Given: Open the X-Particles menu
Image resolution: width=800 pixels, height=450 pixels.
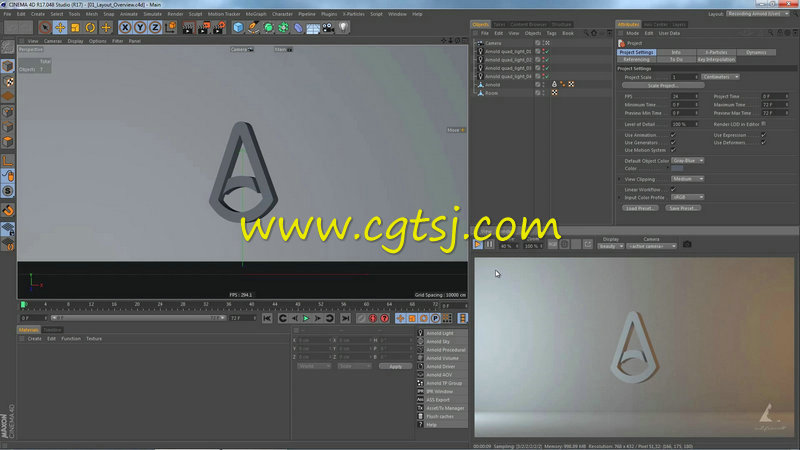Looking at the screenshot, I should tap(354, 14).
